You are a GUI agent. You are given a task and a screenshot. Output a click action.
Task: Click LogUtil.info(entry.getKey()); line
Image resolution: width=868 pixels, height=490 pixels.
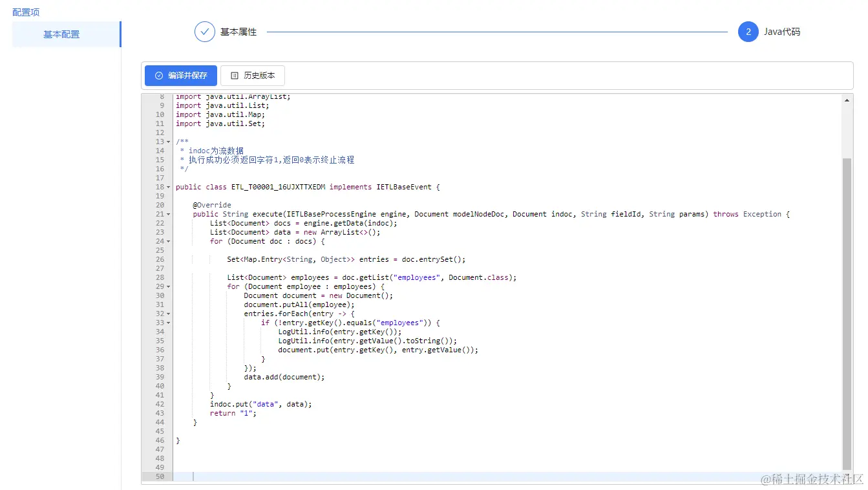click(340, 332)
